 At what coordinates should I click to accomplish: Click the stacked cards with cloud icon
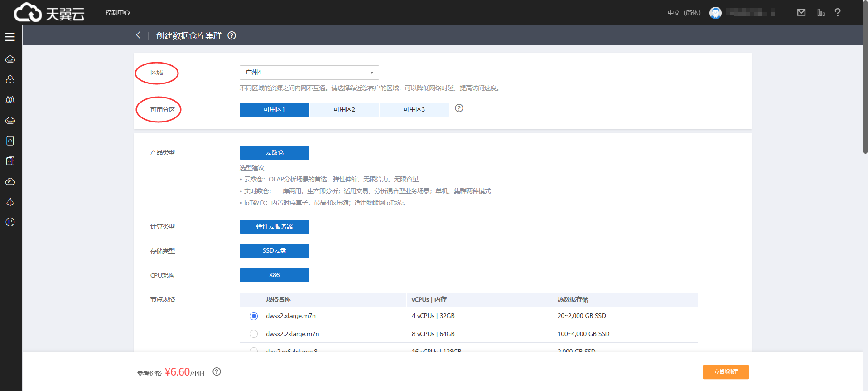10,161
